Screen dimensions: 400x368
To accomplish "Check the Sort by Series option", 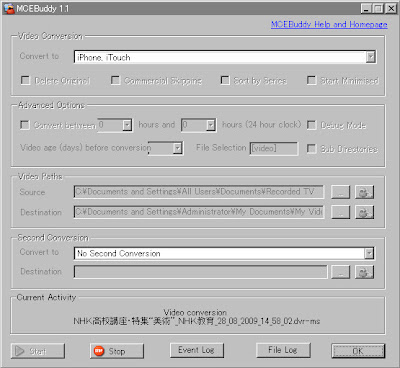I will pos(225,80).
